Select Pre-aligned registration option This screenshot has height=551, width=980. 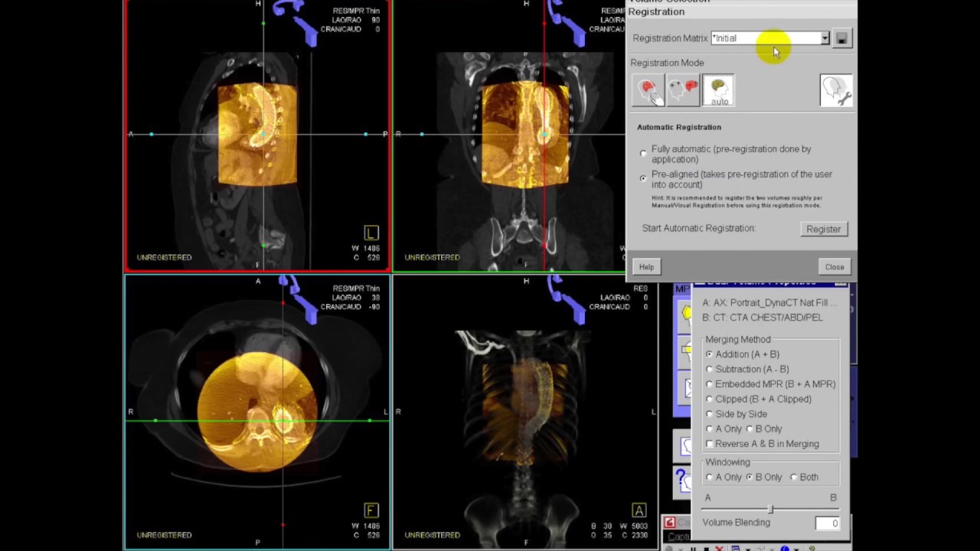tap(643, 178)
